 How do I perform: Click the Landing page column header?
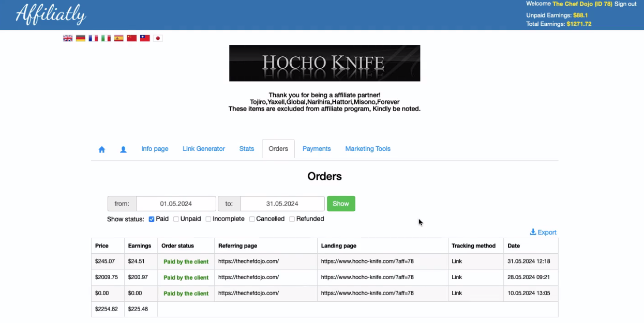(339, 246)
